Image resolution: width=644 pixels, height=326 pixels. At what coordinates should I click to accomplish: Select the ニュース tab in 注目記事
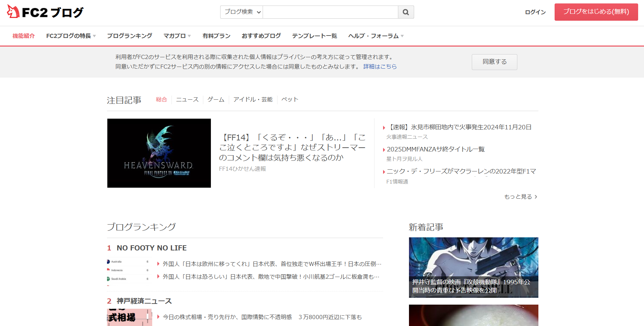(x=187, y=99)
